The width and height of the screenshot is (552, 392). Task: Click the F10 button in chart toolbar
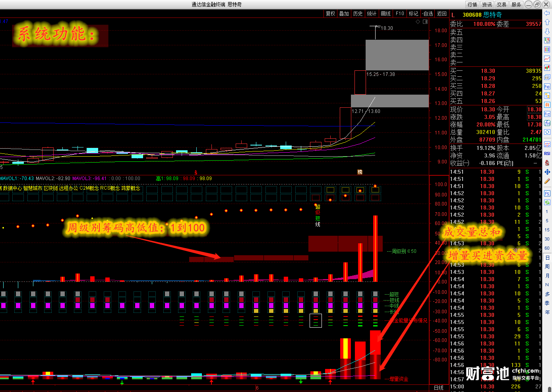tap(400, 14)
